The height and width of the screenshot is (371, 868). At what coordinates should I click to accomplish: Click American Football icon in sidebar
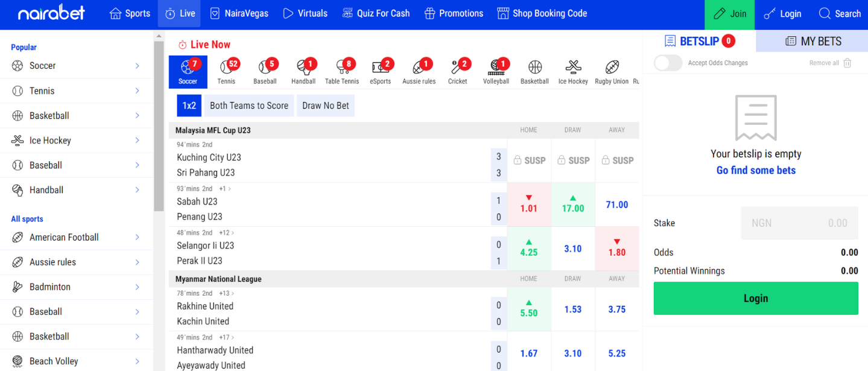click(17, 238)
